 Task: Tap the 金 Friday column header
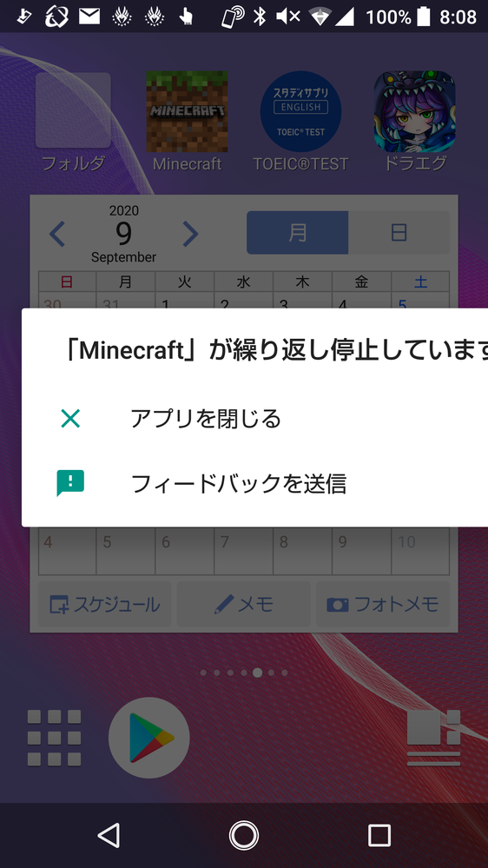(x=361, y=282)
